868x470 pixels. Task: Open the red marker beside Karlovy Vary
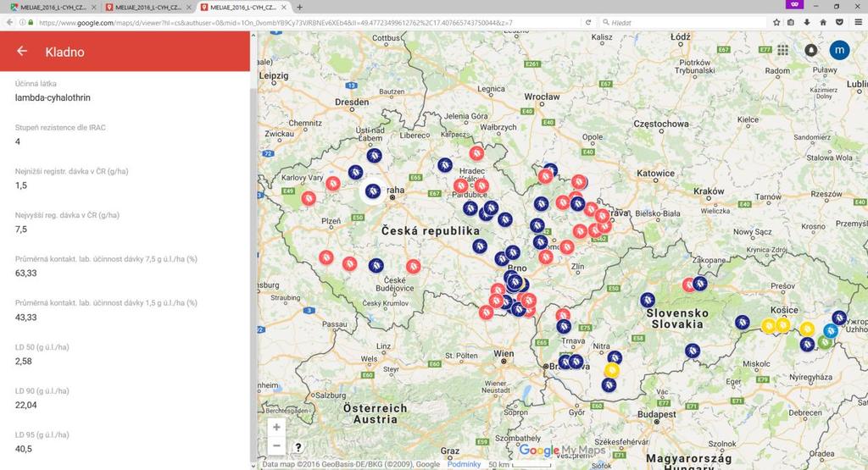[x=332, y=183]
